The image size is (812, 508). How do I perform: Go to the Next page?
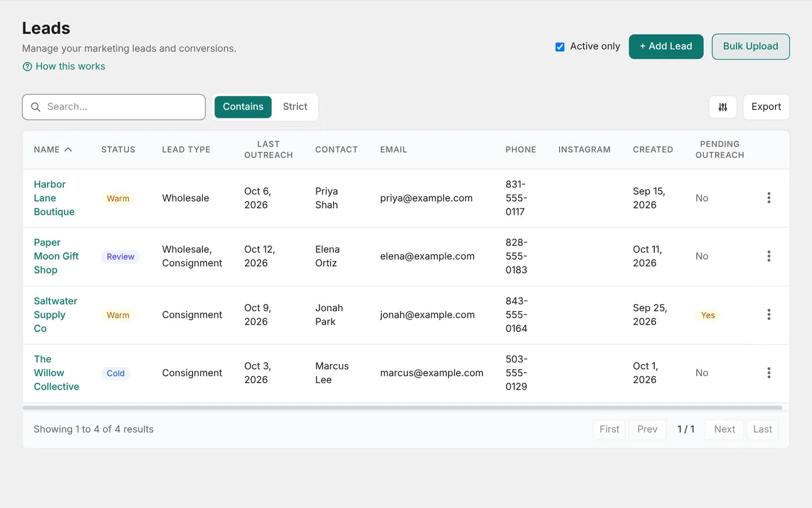(724, 430)
